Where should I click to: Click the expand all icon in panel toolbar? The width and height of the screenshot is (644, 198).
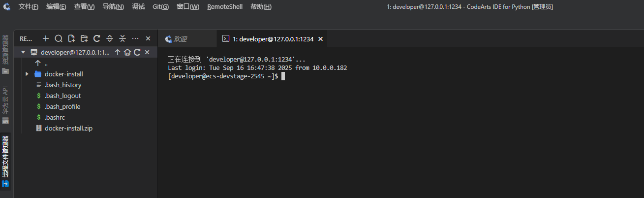[x=110, y=38]
